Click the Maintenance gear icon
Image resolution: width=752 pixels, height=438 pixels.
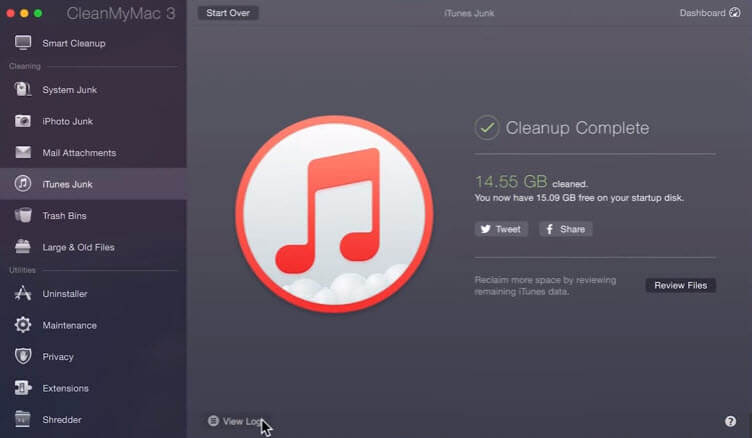coord(23,325)
